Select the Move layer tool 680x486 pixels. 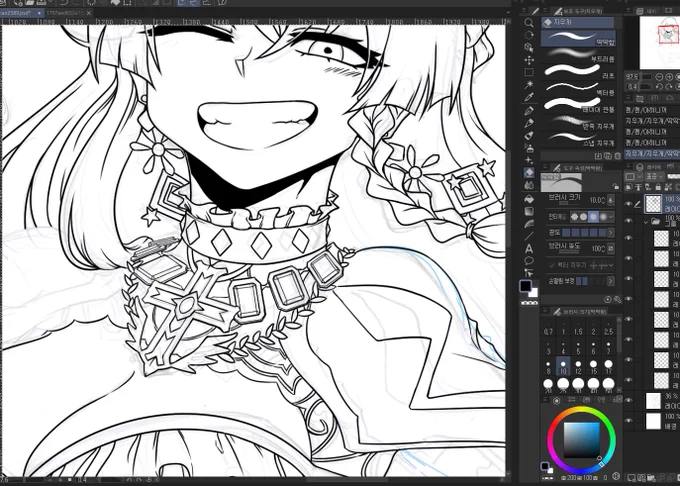tap(529, 60)
